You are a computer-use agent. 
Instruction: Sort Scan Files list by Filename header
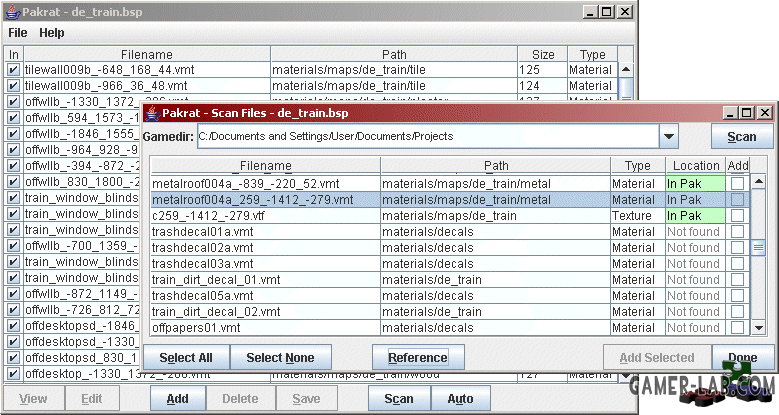pyautogui.click(x=265, y=166)
